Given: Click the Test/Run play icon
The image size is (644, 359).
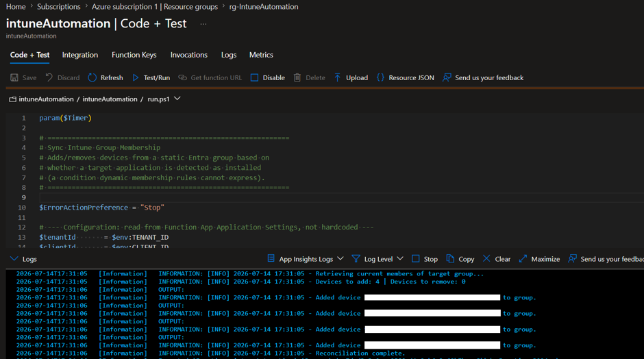Looking at the screenshot, I should (136, 77).
